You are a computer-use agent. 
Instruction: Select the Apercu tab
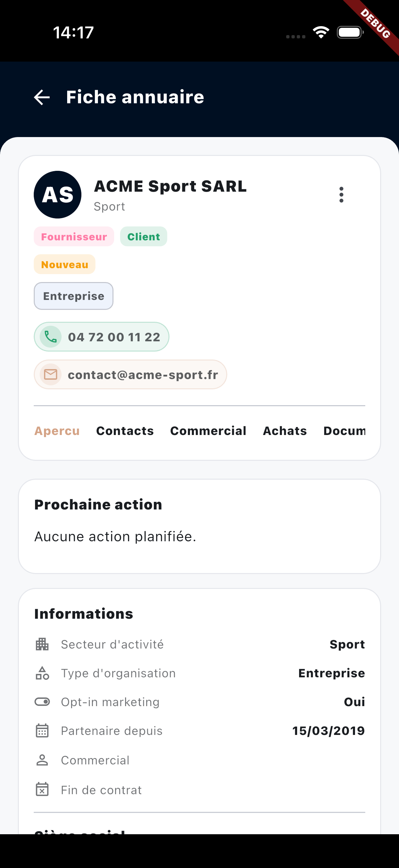pyautogui.click(x=57, y=431)
